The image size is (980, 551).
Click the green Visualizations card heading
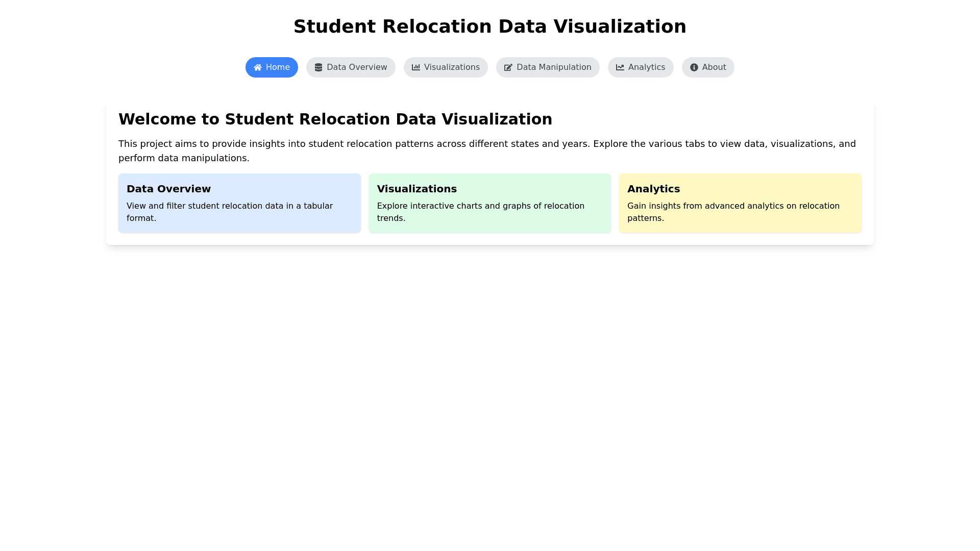pyautogui.click(x=416, y=189)
